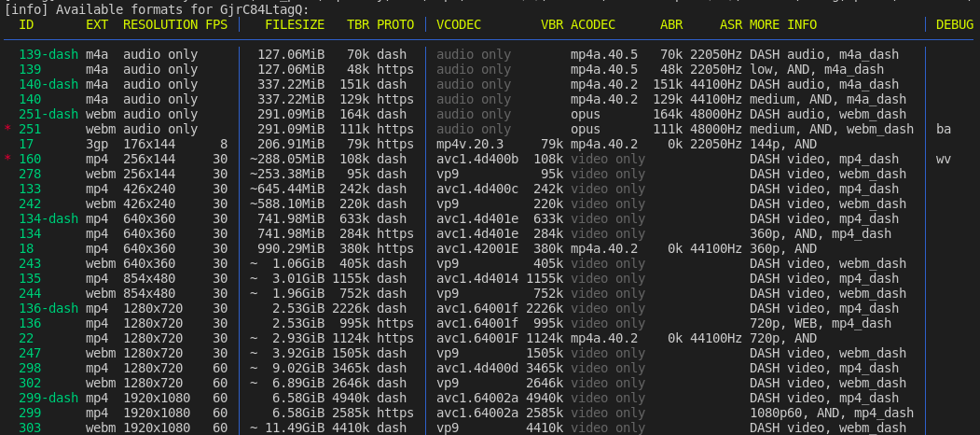The image size is (980, 435).
Task: Select format ID 136-dash
Action: click(48, 309)
